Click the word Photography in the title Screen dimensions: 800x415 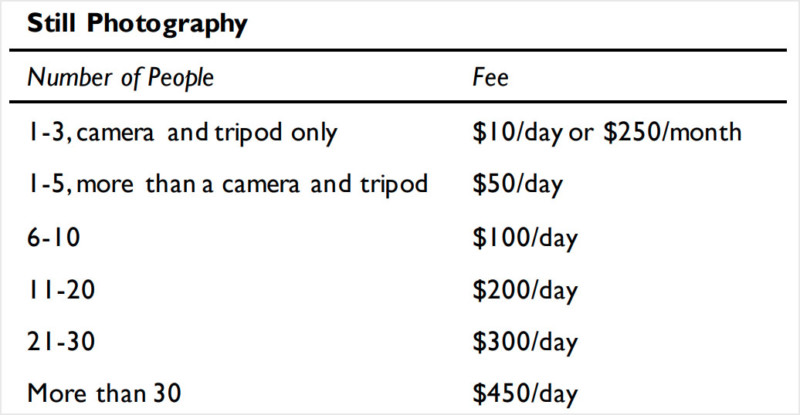point(167,25)
